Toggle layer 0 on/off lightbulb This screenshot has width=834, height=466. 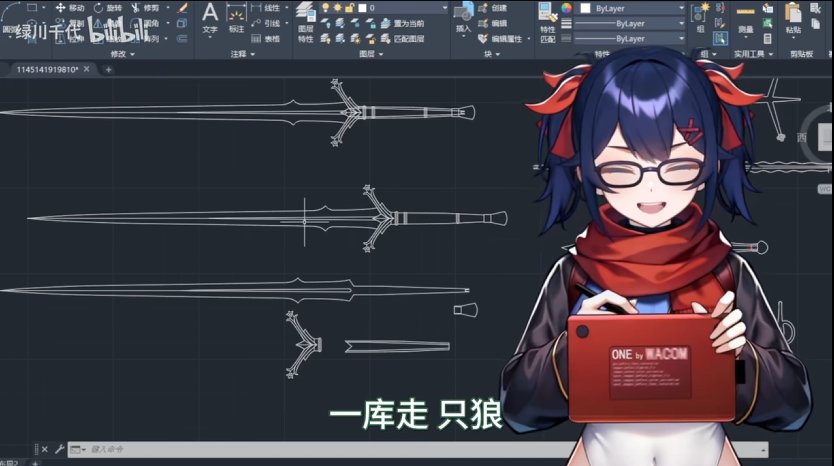click(x=326, y=7)
